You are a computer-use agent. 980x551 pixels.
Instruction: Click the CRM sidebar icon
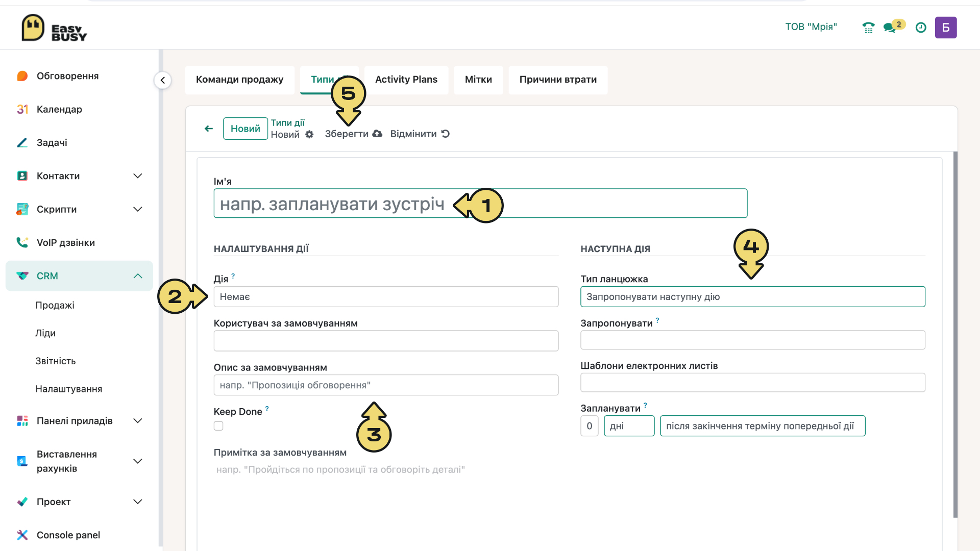coord(22,276)
